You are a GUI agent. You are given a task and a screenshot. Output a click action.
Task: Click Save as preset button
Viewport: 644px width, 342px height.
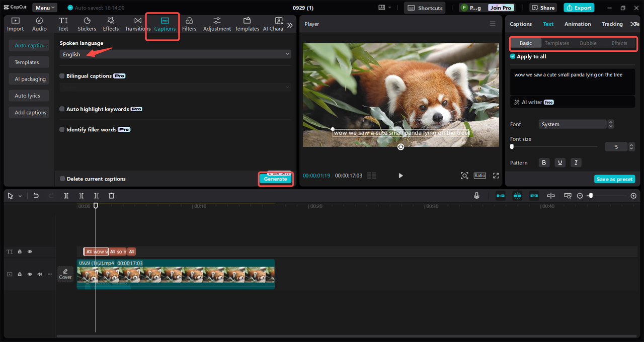pos(614,179)
